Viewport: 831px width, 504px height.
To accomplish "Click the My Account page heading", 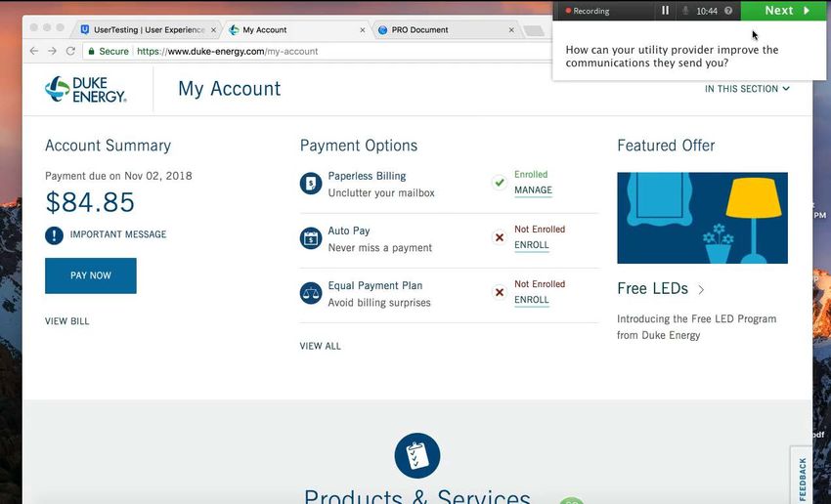I will tap(230, 89).
